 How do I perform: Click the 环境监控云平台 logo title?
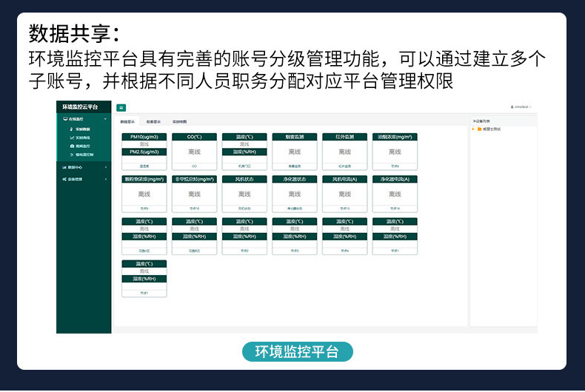80,107
